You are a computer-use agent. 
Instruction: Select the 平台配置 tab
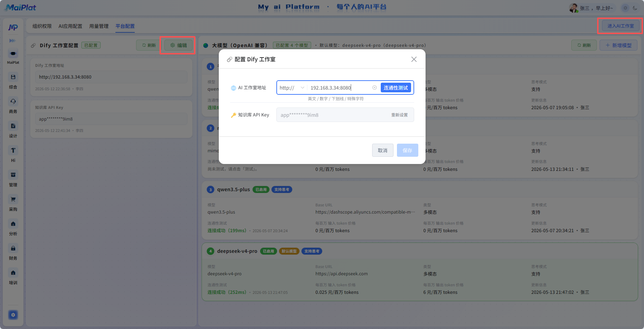125,26
